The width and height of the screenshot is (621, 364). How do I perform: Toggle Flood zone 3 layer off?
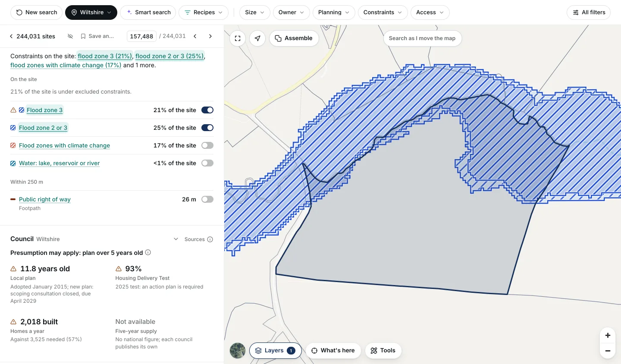coord(207,110)
